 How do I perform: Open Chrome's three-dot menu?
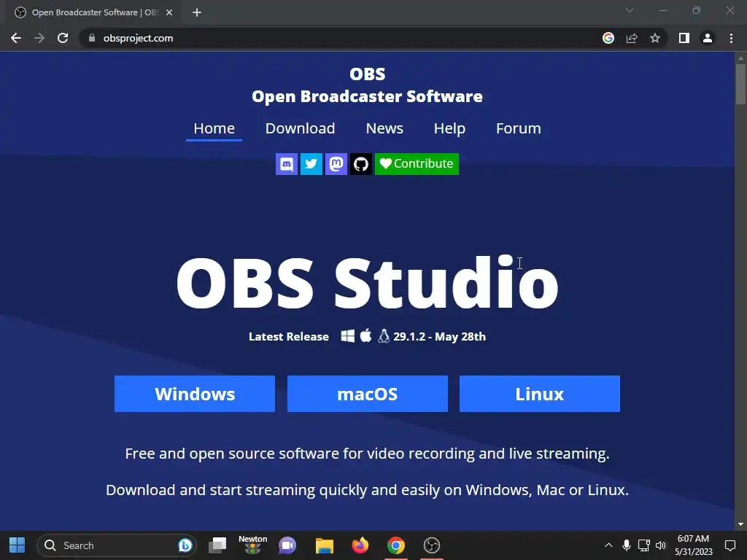731,38
